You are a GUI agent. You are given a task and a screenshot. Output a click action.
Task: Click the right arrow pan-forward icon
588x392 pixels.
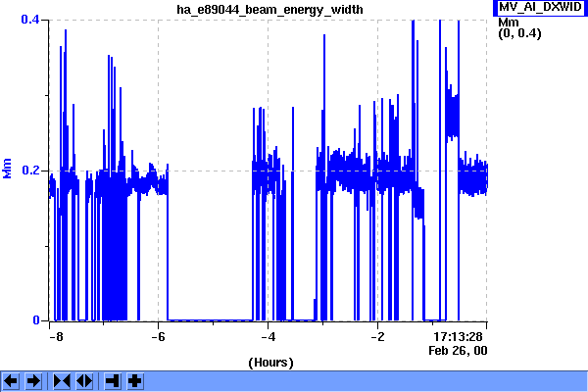click(x=32, y=380)
